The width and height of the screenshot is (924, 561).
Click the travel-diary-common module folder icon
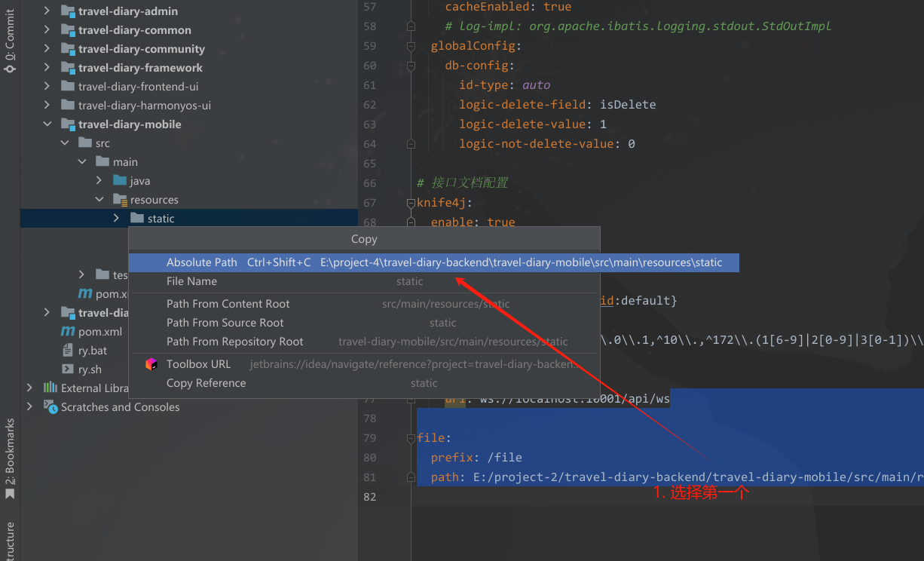(68, 30)
